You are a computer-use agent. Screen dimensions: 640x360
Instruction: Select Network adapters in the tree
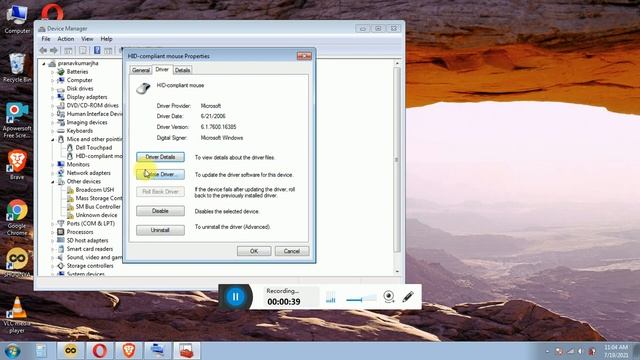pyautogui.click(x=89, y=173)
